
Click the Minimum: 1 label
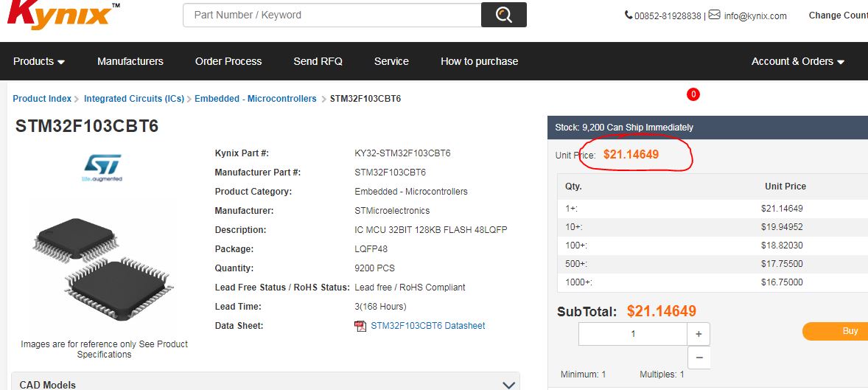click(x=583, y=375)
